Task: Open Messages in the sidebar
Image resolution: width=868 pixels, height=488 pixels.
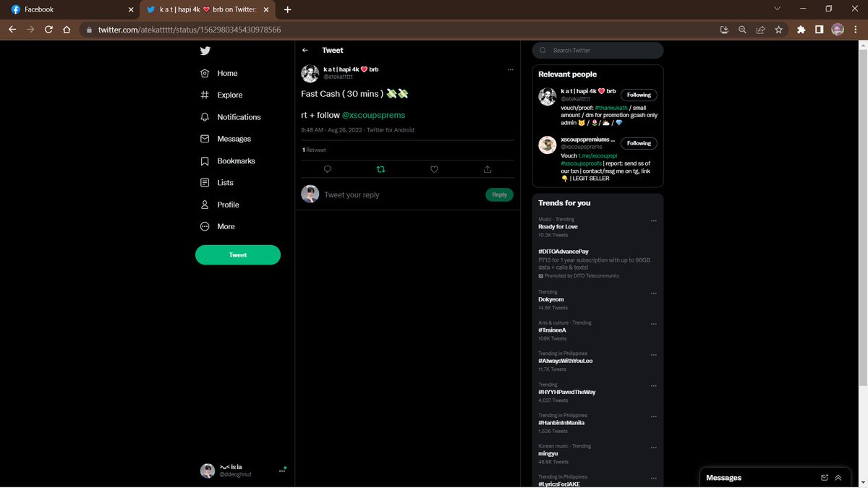Action: click(x=225, y=139)
